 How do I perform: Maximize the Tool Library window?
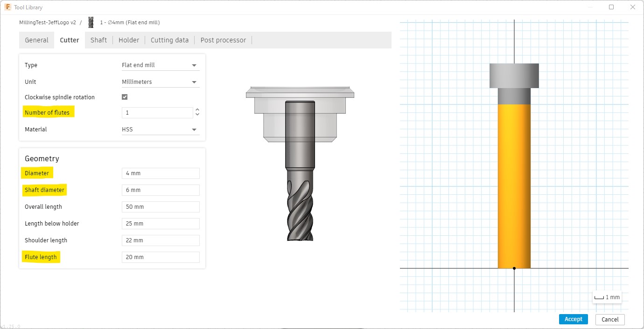(611, 7)
